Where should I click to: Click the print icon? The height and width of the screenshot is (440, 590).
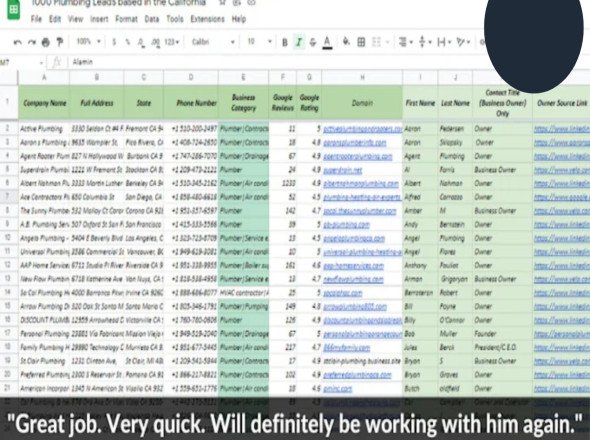click(x=46, y=42)
